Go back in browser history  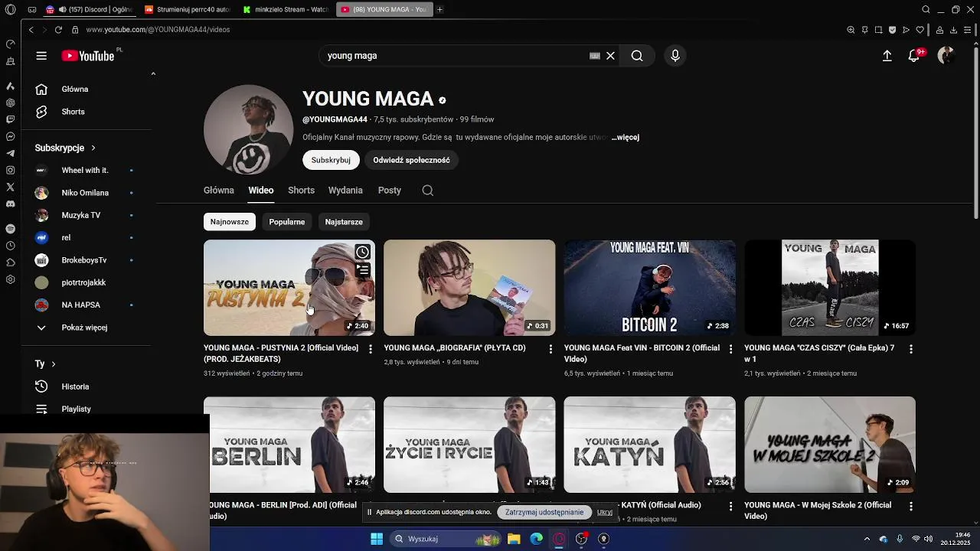(x=31, y=29)
